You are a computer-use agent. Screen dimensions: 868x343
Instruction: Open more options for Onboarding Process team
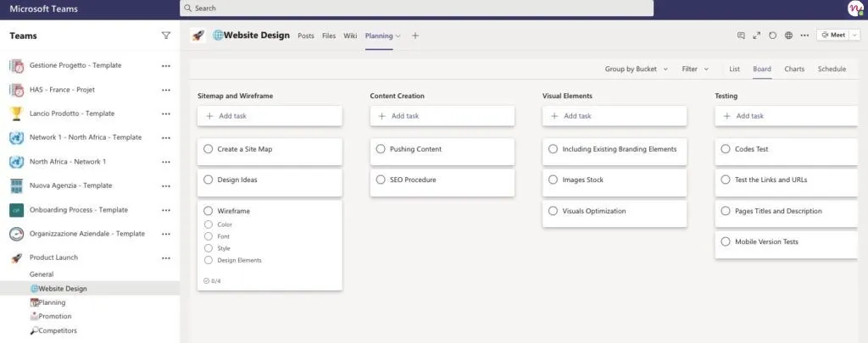tap(166, 210)
